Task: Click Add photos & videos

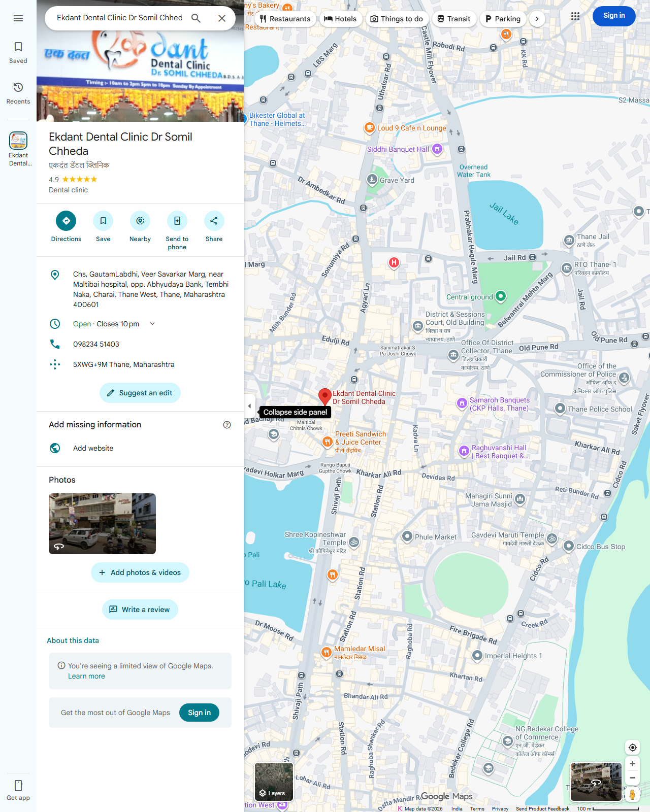Action: pos(140,572)
